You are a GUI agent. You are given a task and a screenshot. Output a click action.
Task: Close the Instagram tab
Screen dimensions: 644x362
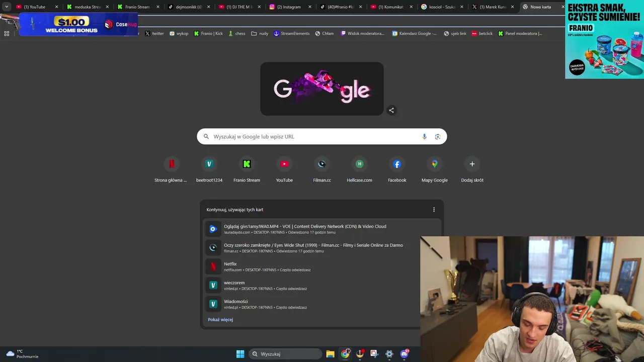(309, 7)
